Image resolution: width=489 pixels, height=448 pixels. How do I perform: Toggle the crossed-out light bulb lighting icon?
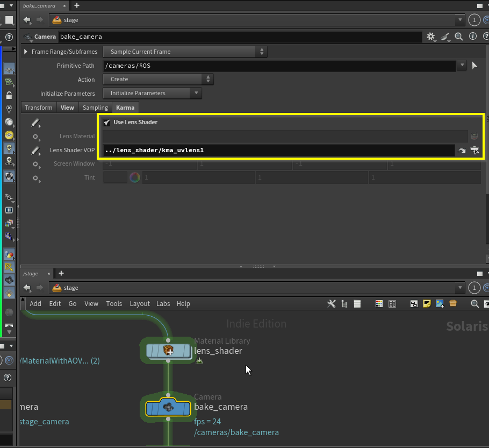coord(9,109)
